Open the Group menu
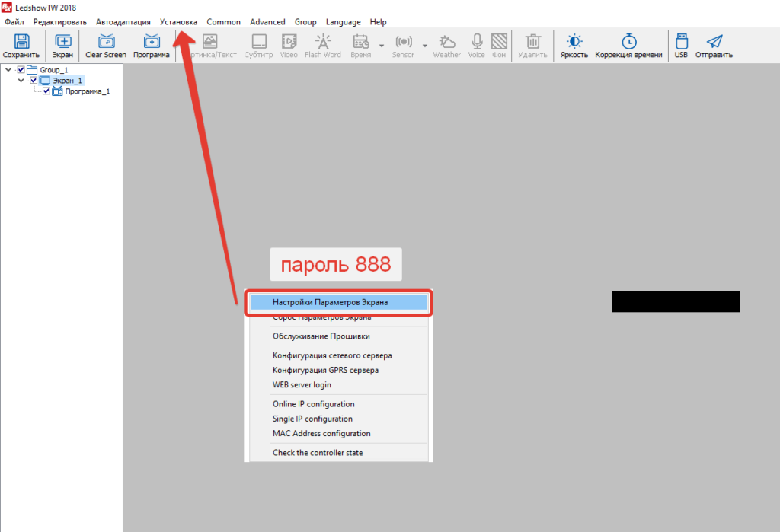 coord(305,22)
